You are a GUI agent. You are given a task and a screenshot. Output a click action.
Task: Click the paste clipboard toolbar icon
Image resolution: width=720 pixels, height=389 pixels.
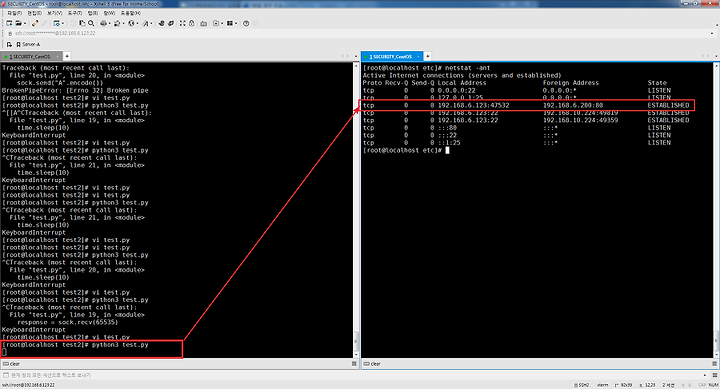(x=82, y=23)
